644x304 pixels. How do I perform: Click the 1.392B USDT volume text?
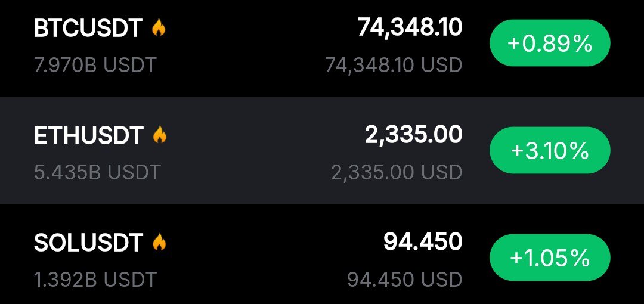tap(95, 278)
